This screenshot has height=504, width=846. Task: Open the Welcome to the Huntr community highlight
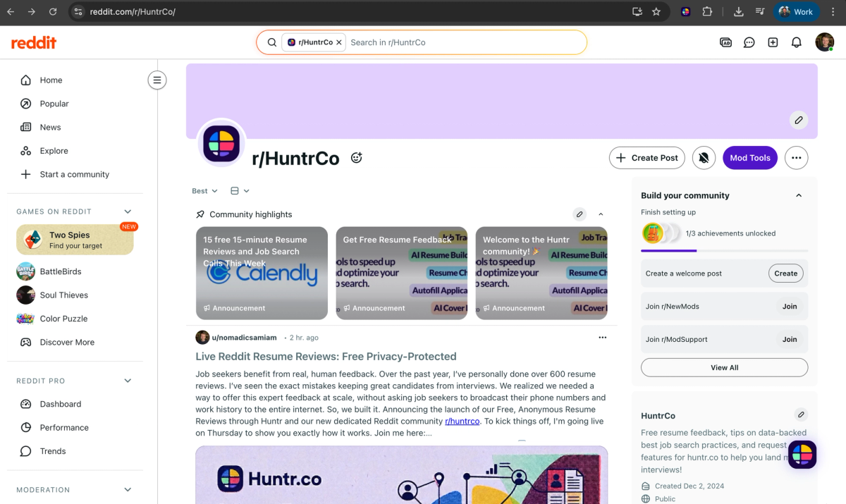pyautogui.click(x=541, y=273)
